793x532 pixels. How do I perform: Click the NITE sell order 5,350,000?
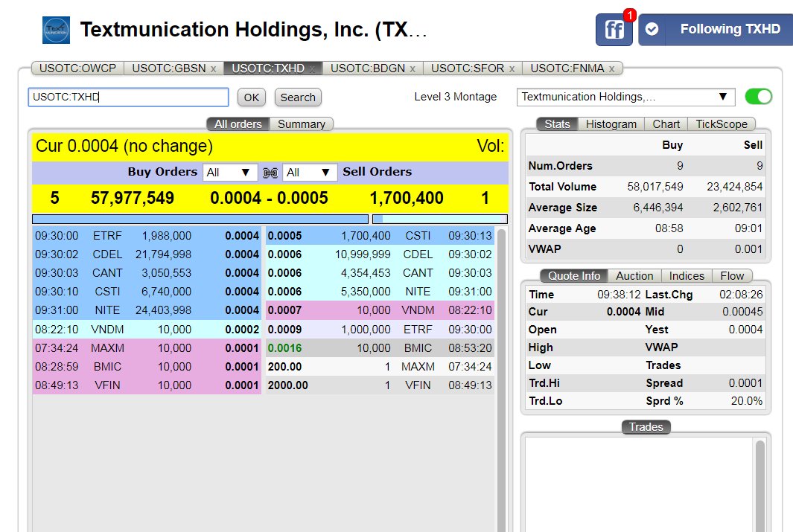[x=380, y=292]
